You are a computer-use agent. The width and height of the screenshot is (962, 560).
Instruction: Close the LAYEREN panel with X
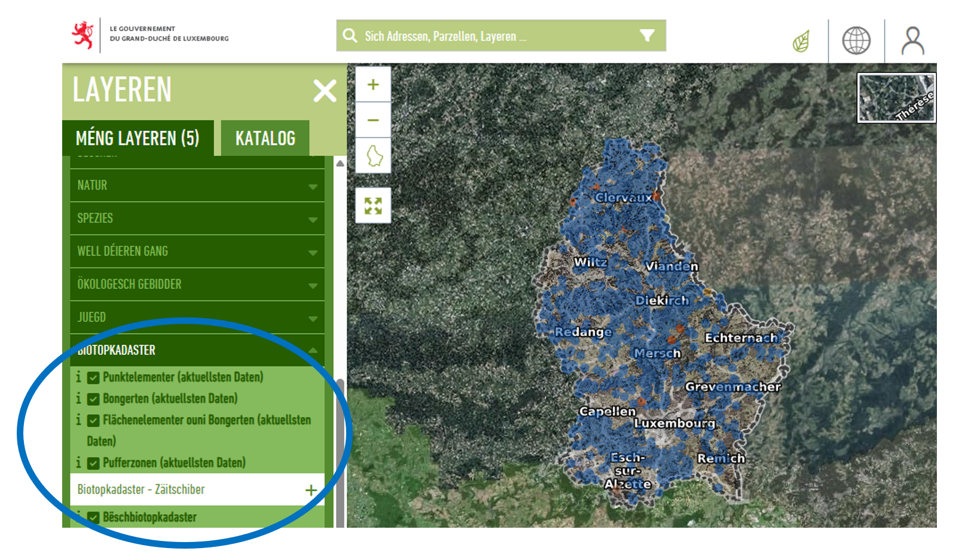pyautogui.click(x=325, y=91)
